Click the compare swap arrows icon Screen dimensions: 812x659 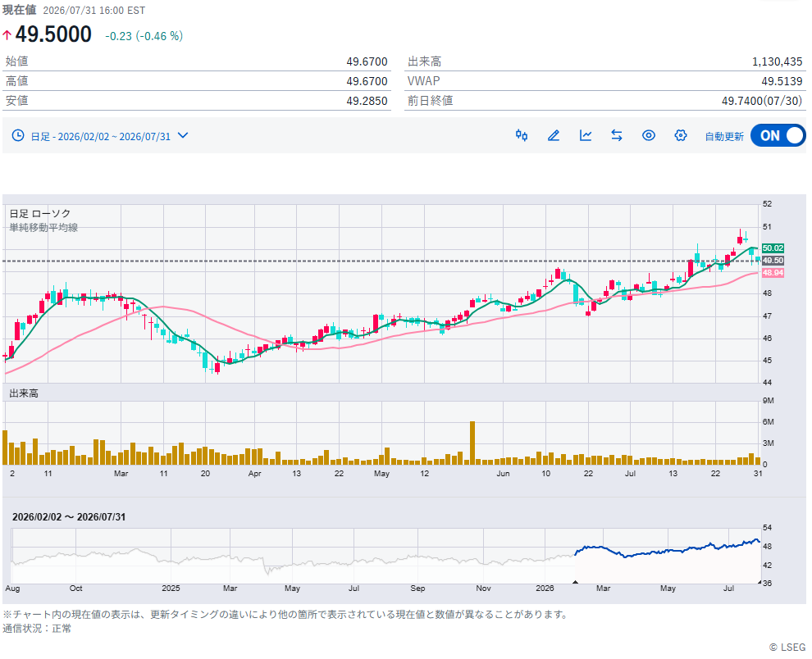(x=616, y=135)
